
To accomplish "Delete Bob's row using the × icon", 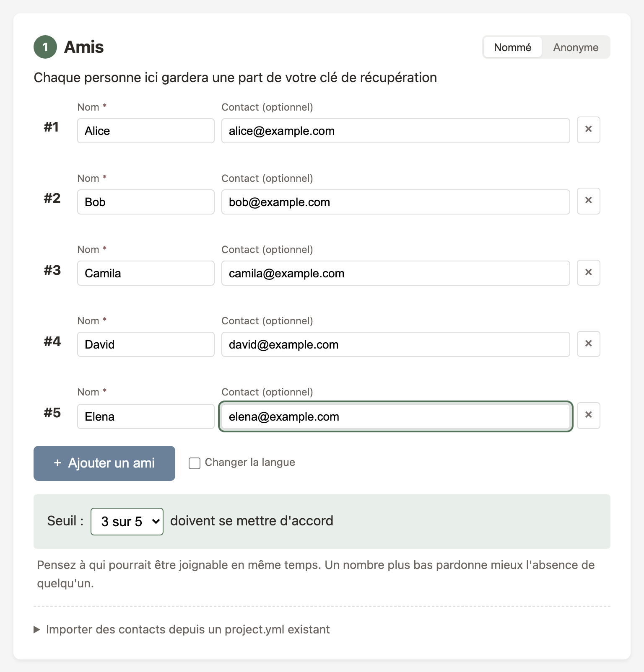I will click(588, 201).
